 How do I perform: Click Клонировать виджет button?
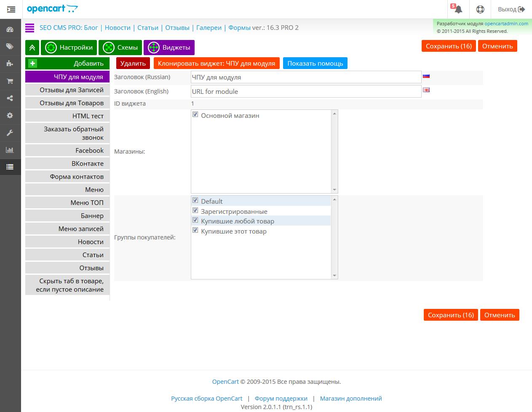coord(217,64)
